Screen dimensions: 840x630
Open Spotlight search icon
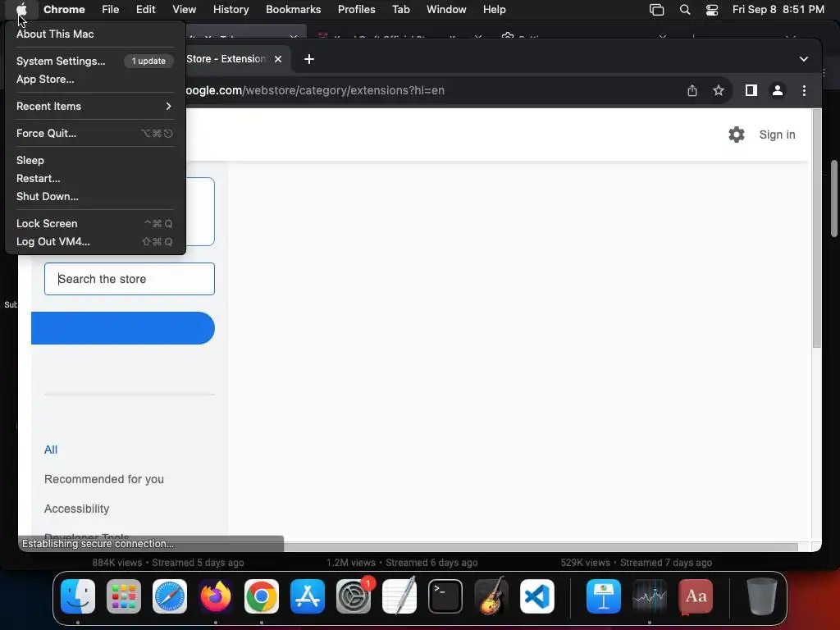tap(685, 10)
